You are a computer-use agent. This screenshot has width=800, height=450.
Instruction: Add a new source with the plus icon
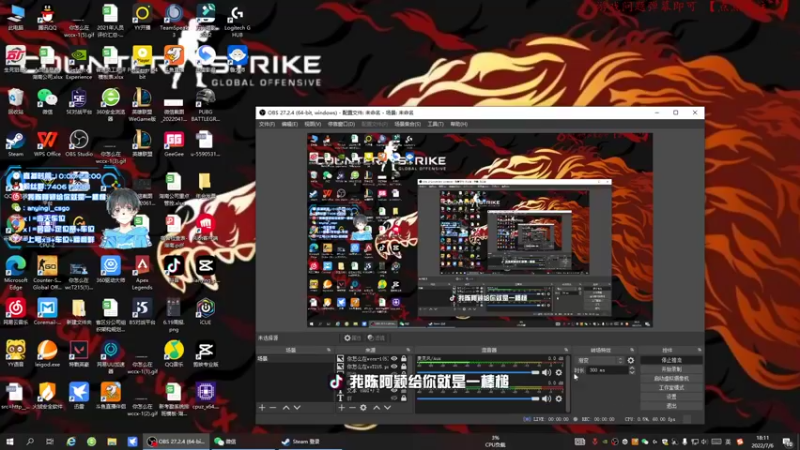341,408
